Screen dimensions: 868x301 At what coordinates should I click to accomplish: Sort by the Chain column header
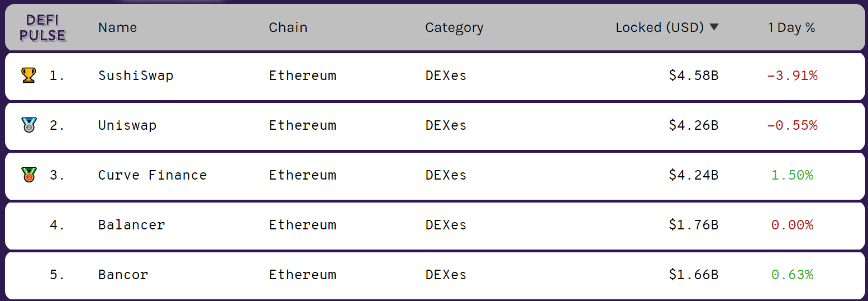288,27
